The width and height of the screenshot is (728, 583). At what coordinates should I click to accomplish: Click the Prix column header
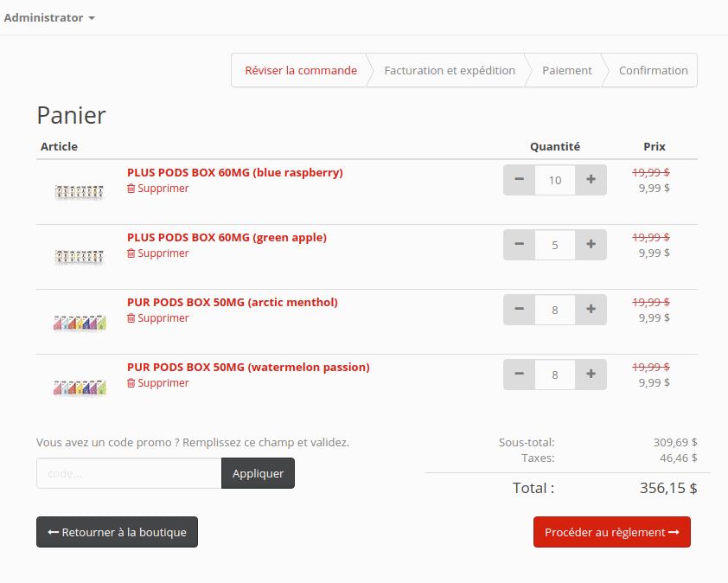pyautogui.click(x=655, y=147)
